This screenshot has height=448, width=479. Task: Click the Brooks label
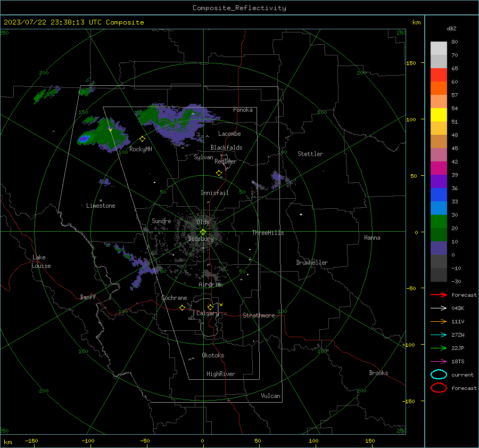(x=378, y=373)
